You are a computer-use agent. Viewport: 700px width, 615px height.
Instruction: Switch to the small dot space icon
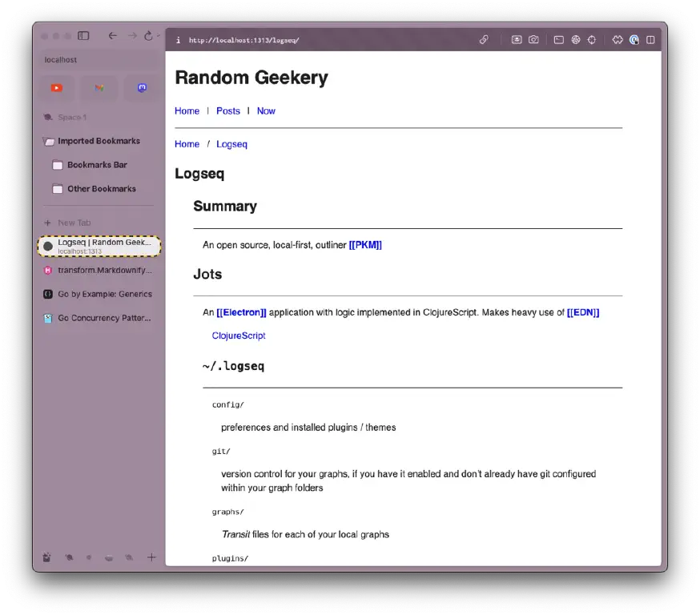(89, 557)
